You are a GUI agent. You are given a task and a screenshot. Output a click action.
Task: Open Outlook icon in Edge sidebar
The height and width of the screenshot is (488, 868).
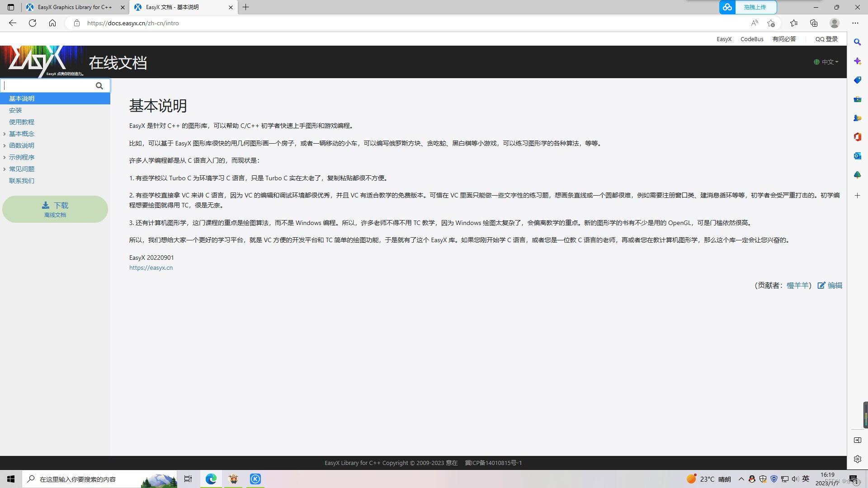(857, 156)
